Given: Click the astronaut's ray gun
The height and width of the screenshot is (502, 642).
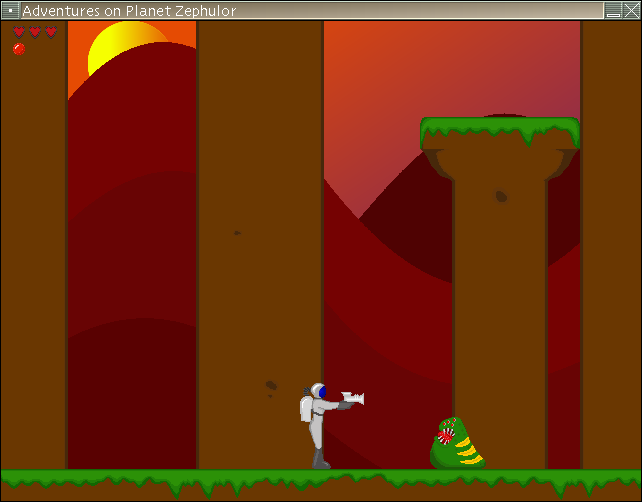Looking at the screenshot, I should click(353, 399).
